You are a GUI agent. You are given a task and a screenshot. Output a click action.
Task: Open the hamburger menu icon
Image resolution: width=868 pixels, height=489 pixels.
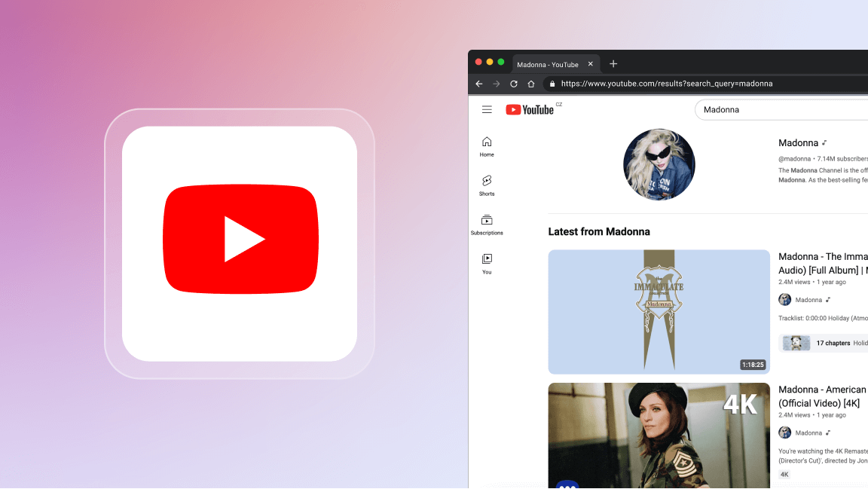[487, 109]
